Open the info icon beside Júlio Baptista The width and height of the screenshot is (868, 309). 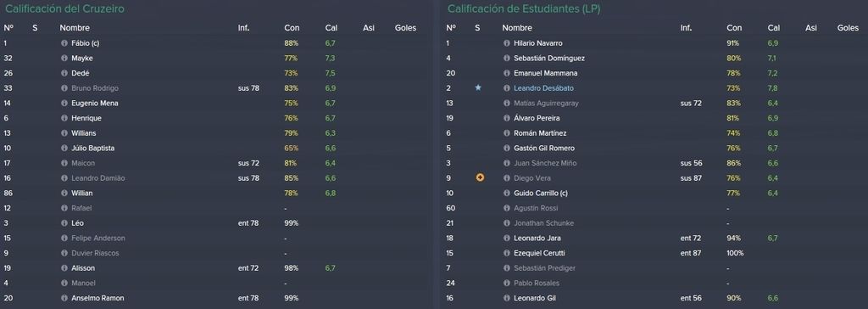click(64, 148)
